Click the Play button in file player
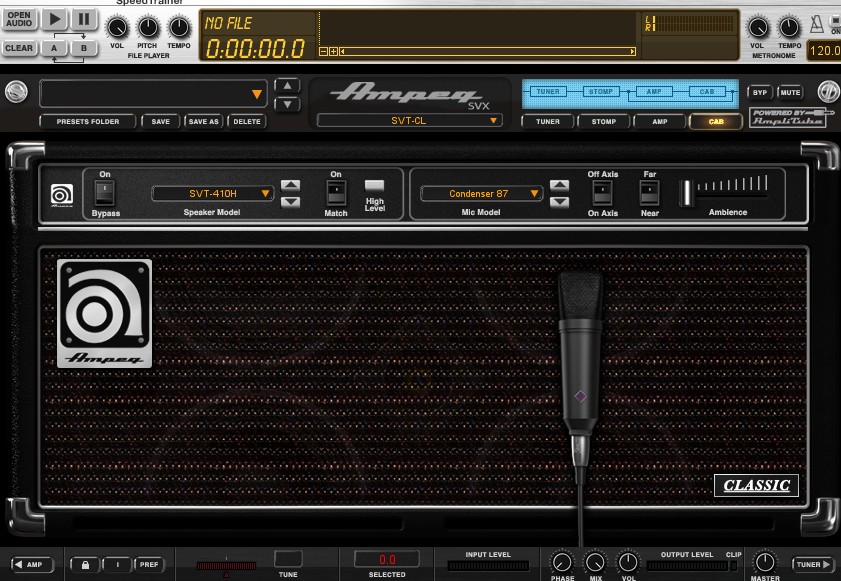 (55, 20)
